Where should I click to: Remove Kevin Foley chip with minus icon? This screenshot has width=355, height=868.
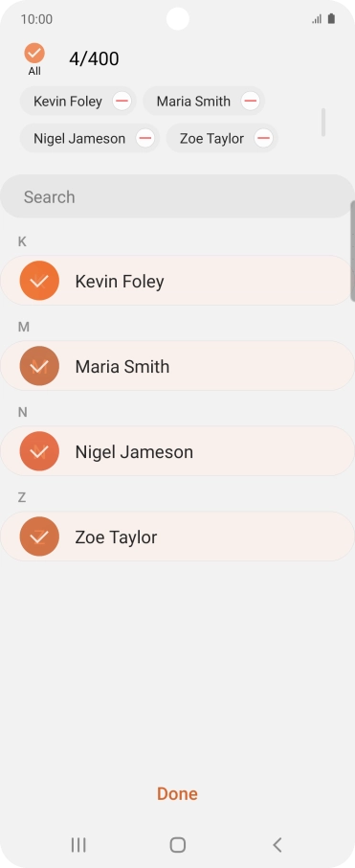122,102
